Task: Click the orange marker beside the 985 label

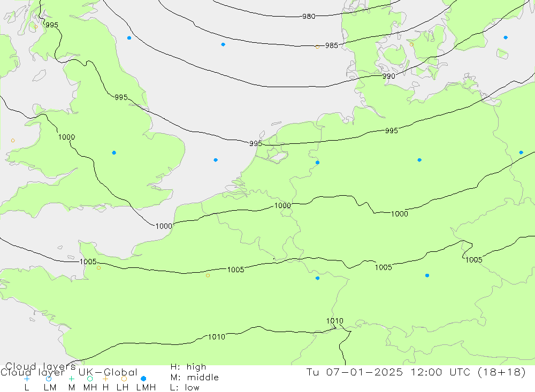Action: [x=317, y=47]
